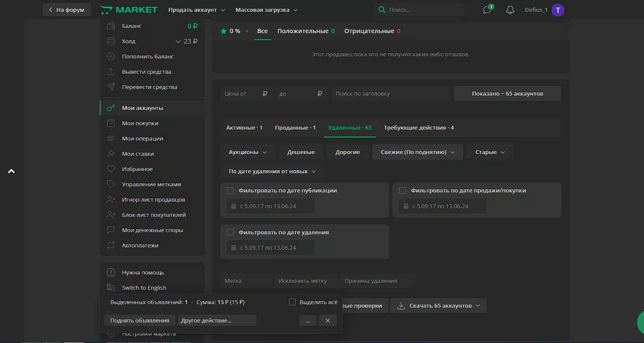Click the repeat icon for Автоплатежи
The image size is (644, 343).
(111, 245)
